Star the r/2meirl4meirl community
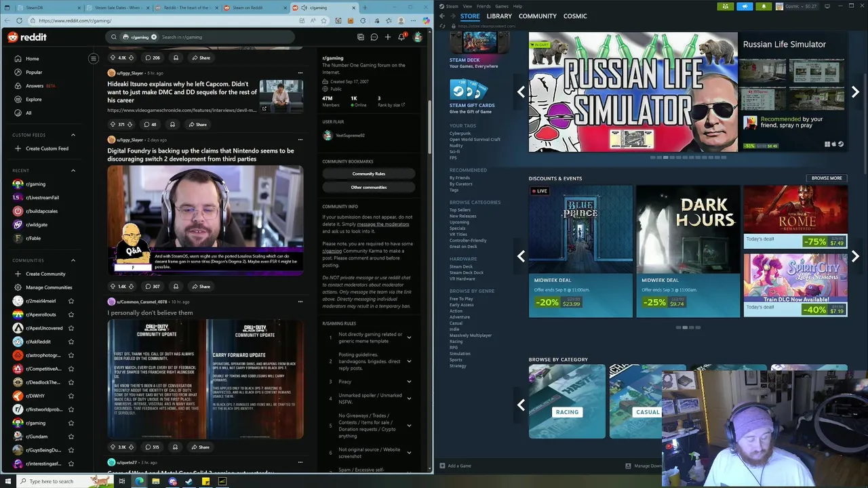868x488 pixels. pos(71,301)
